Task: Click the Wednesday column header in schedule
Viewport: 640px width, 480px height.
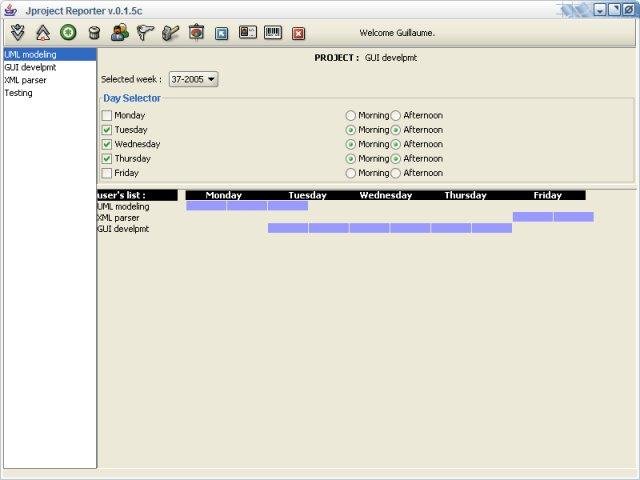Action: click(386, 195)
